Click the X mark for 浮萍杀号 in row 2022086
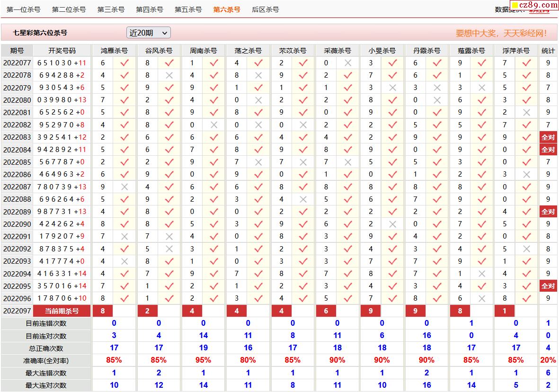The image size is (559, 392). (526, 174)
